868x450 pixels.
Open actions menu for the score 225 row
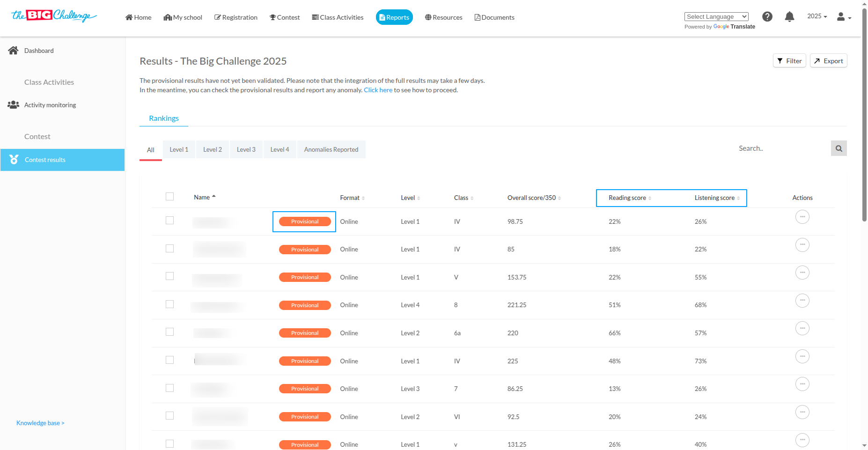(802, 356)
